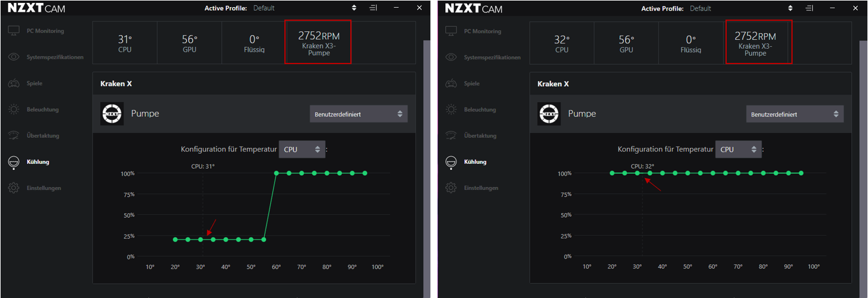Click the list view icon in CPU 31° window
This screenshot has height=298, width=868.
click(x=373, y=8)
